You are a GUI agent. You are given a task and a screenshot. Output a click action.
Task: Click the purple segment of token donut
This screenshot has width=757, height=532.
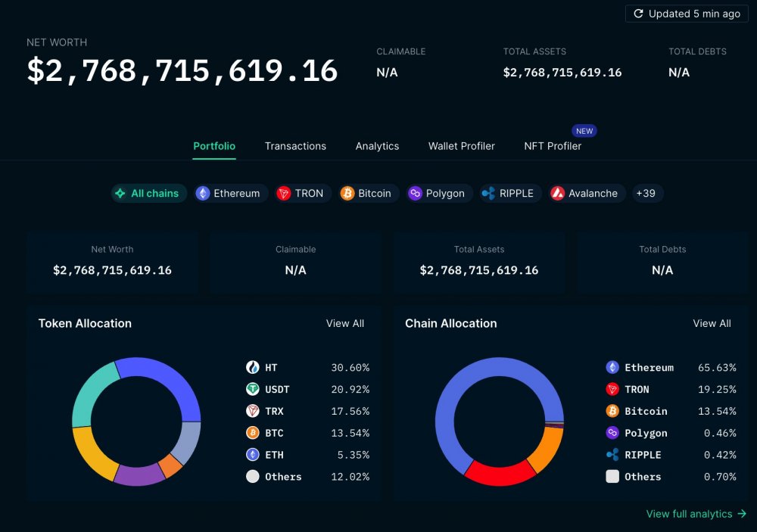(x=139, y=474)
